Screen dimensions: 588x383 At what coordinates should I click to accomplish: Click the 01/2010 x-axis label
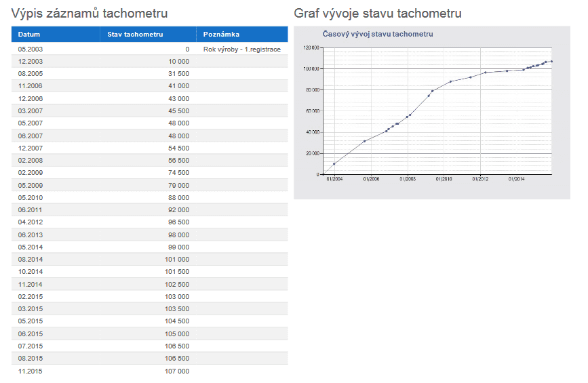click(444, 179)
